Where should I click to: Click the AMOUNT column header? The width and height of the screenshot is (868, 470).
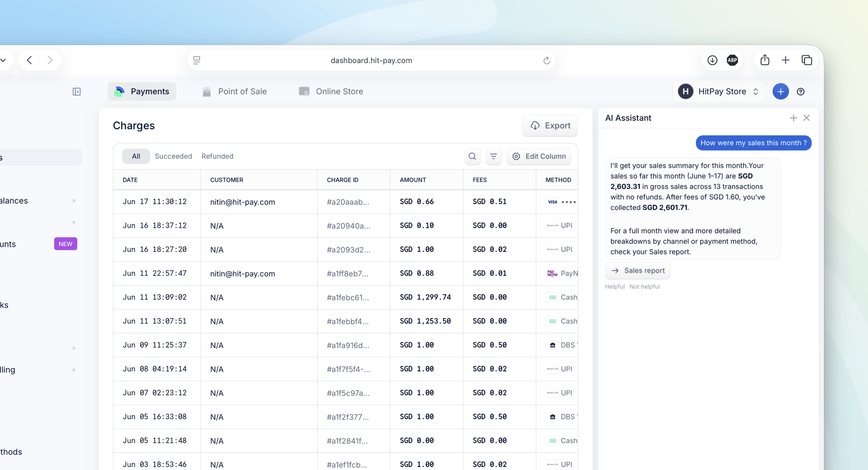click(413, 180)
